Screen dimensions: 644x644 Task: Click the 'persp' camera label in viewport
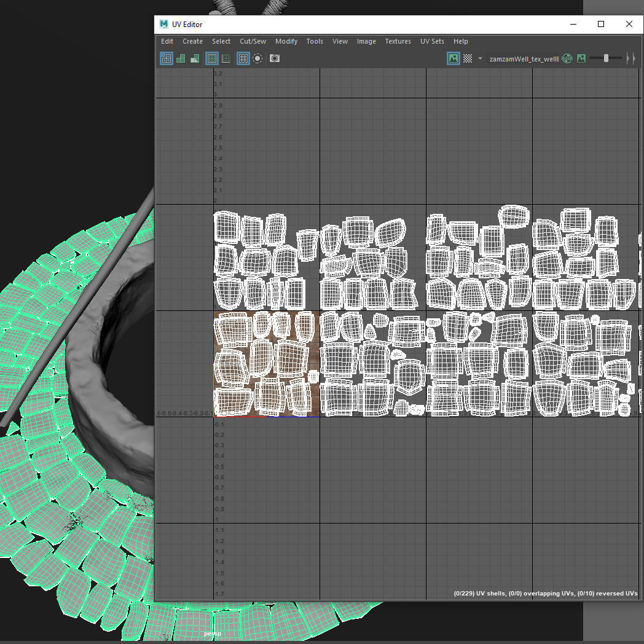click(x=213, y=634)
